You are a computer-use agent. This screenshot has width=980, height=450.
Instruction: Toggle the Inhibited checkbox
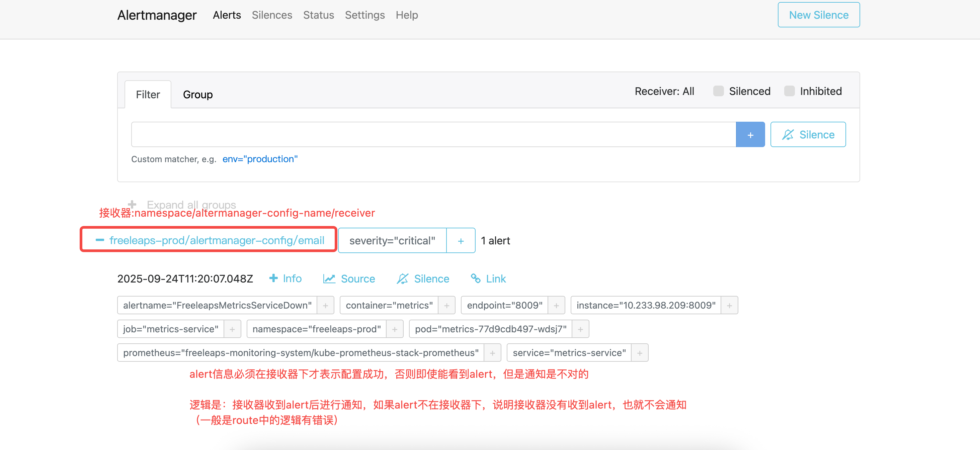[x=790, y=91]
